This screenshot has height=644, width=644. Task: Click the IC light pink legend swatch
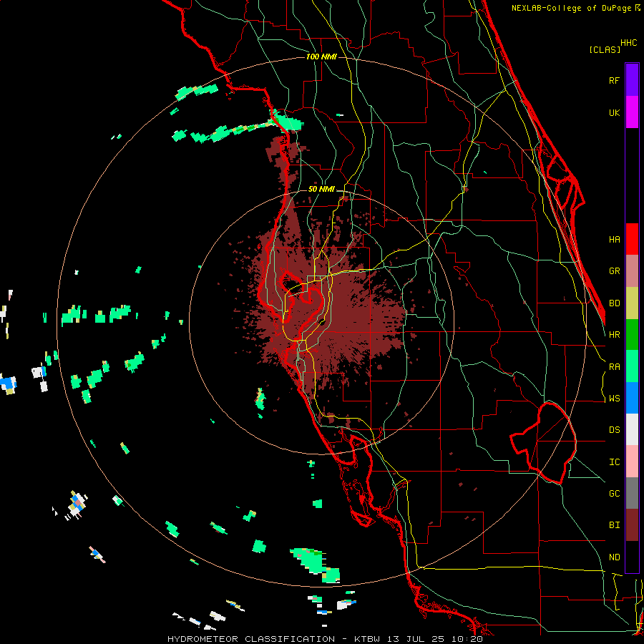click(632, 462)
